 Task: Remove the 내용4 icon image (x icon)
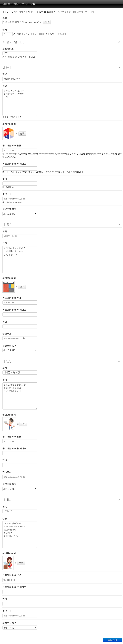[15, 563]
